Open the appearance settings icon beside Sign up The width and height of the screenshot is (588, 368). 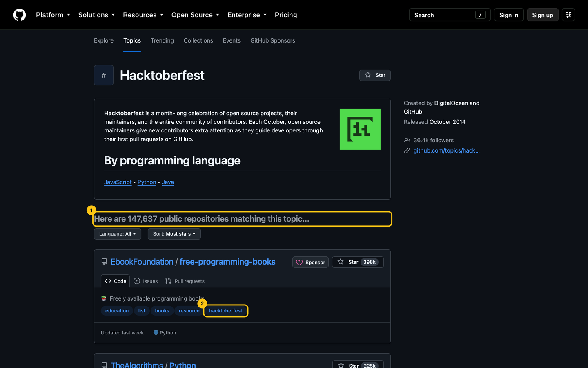[x=568, y=15]
